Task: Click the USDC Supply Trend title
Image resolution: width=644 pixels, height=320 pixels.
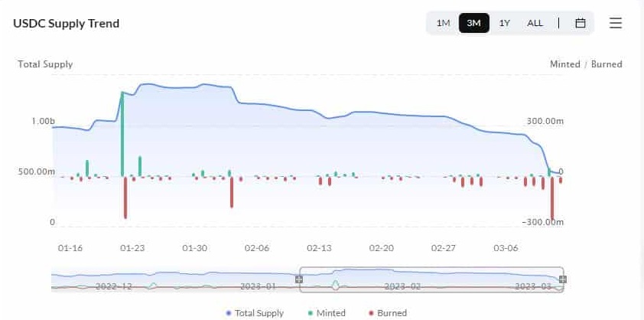Action: pyautogui.click(x=66, y=24)
